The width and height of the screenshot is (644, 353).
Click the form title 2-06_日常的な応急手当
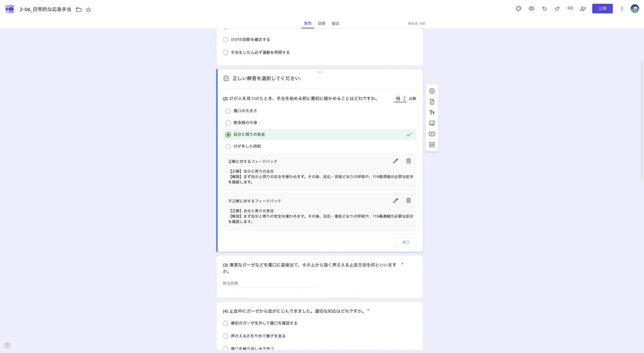(45, 10)
